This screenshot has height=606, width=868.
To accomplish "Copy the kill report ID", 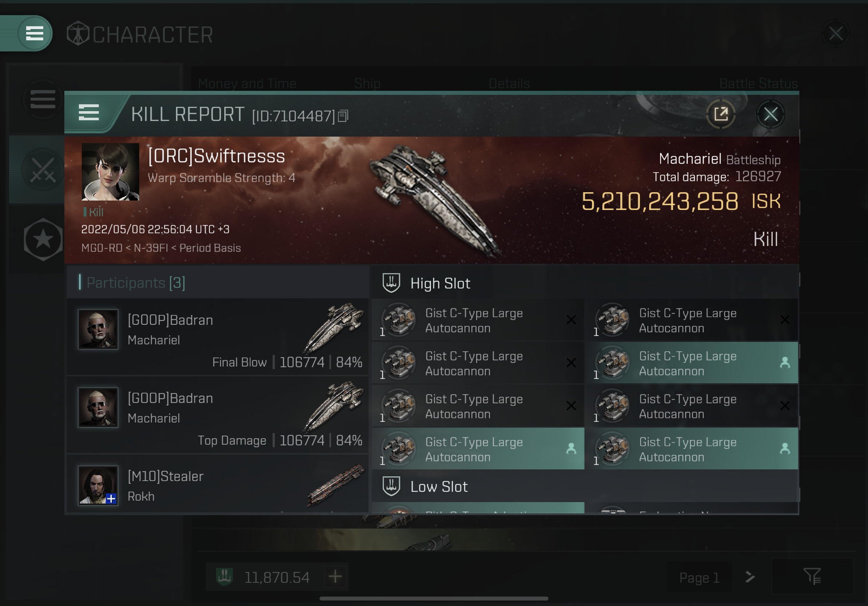I will tap(343, 116).
